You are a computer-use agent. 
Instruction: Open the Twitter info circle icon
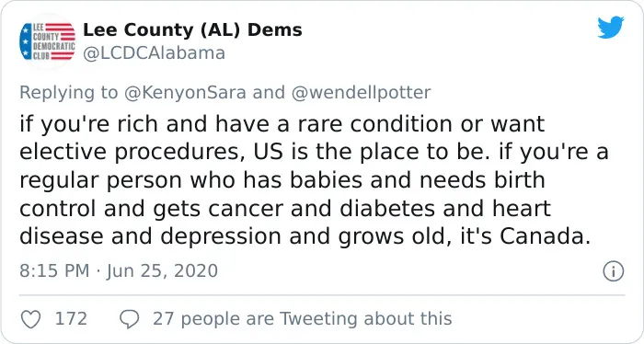(x=614, y=271)
